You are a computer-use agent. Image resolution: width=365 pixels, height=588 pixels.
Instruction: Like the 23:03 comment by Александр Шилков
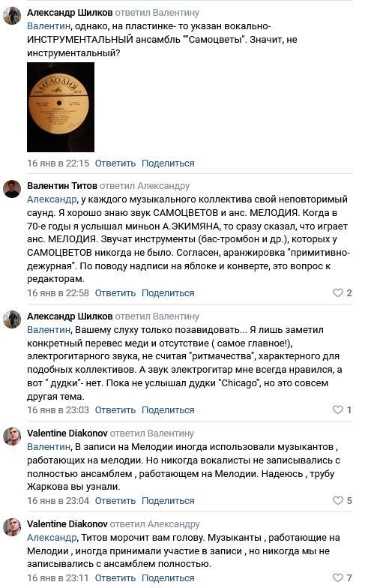point(343,409)
